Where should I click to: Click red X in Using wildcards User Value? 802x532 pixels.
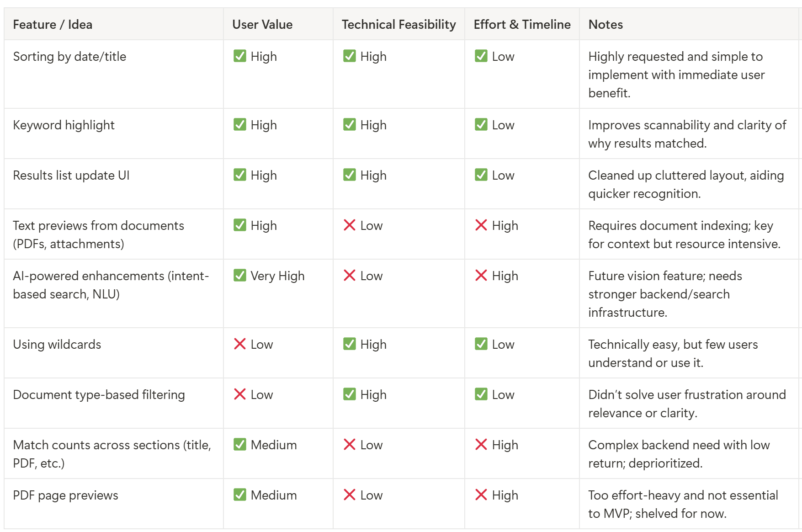click(x=239, y=344)
